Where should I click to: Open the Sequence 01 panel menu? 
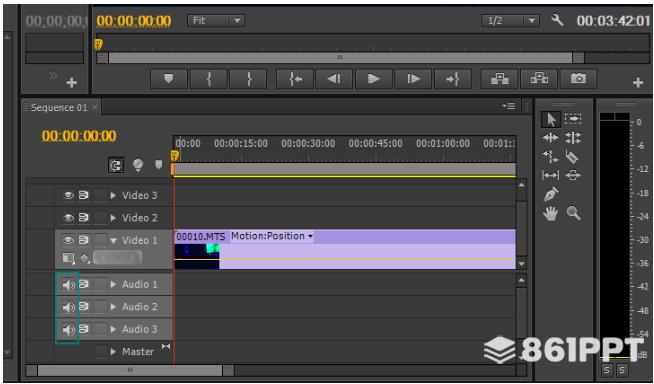(509, 107)
